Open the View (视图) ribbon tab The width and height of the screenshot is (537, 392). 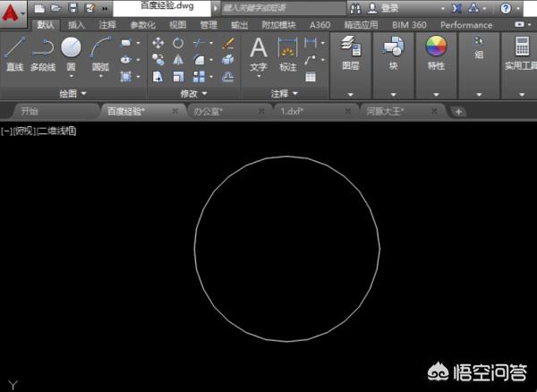tap(178, 25)
